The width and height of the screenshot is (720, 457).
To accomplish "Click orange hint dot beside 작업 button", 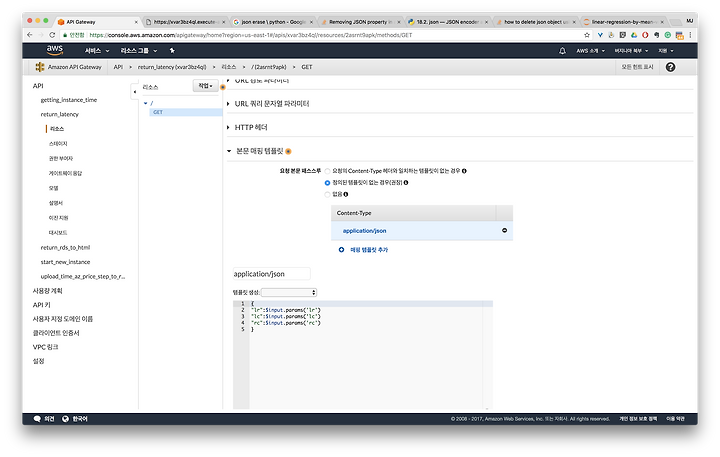I will (x=223, y=87).
